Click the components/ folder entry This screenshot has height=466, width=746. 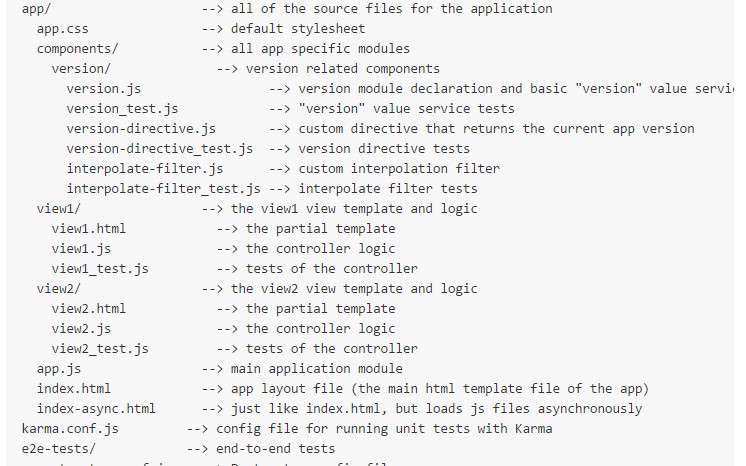pyautogui.click(x=77, y=49)
